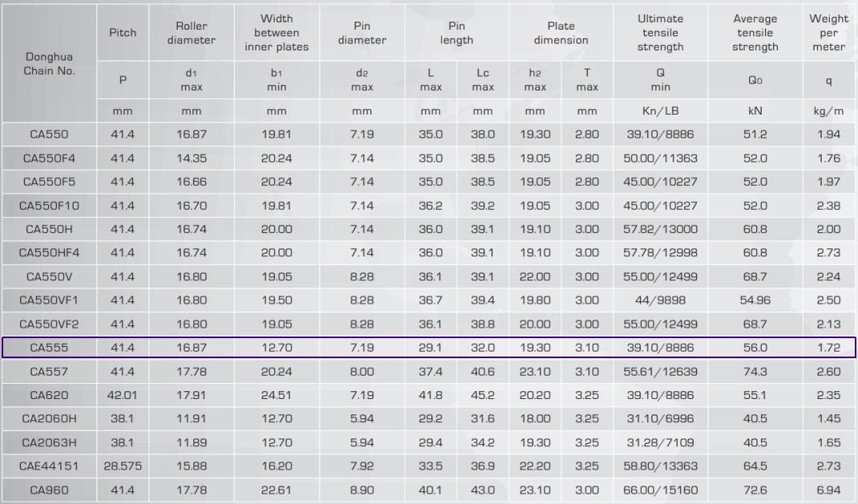Select the 28.575 pitch value
858x504 pixels.
(x=123, y=466)
